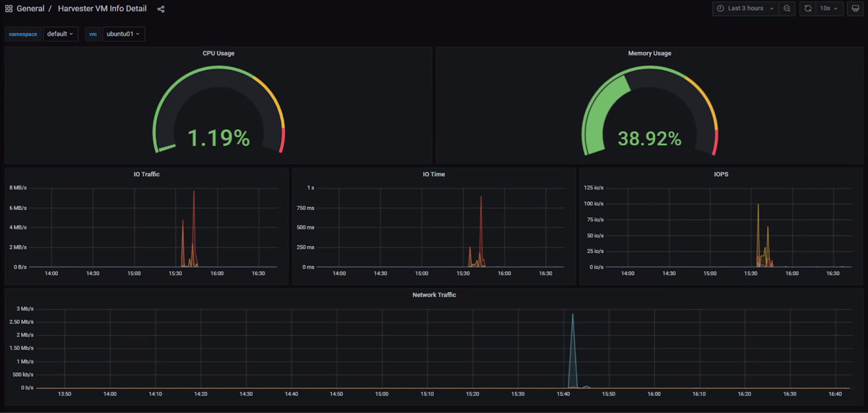Viewport: 868px width, 413px height.
Task: Click the General breadcrumb link
Action: pos(30,9)
